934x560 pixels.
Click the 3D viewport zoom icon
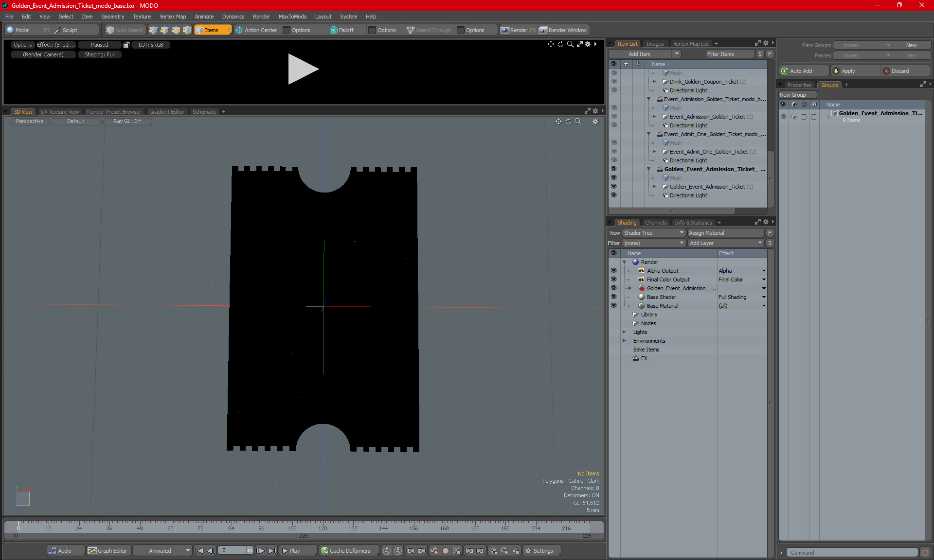[578, 122]
